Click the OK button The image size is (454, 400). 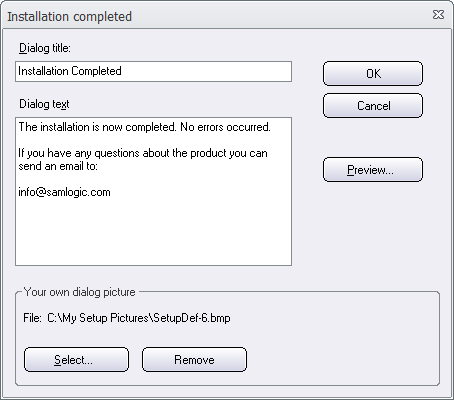click(x=373, y=73)
